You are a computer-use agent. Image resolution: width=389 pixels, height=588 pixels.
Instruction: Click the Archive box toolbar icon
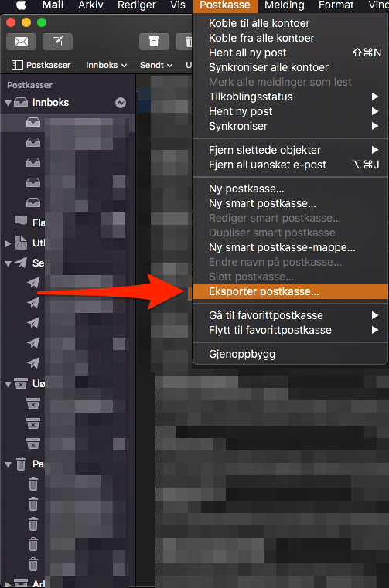(154, 42)
